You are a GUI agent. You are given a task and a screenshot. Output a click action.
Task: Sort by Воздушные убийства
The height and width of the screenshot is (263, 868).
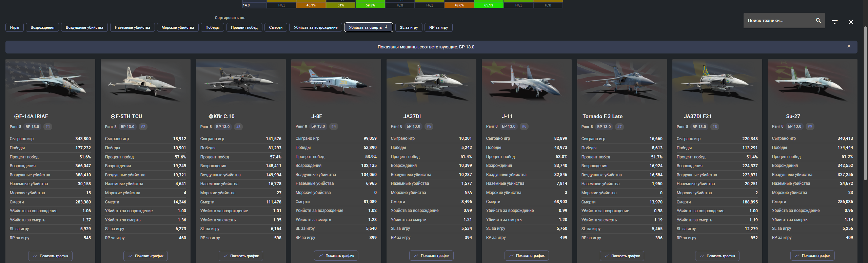[x=84, y=27]
